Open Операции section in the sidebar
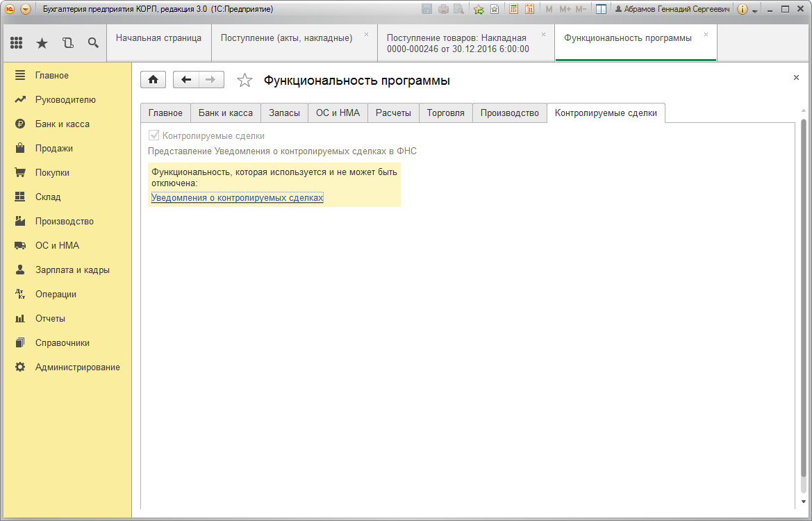This screenshot has height=521, width=812. (67, 294)
